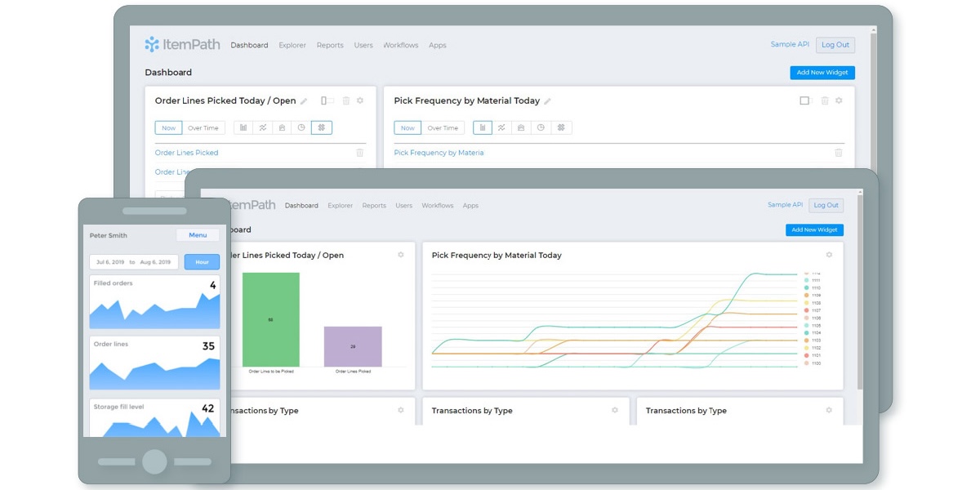The width and height of the screenshot is (980, 490).
Task: Open gear menu on front bar chart widget
Action: point(401,255)
